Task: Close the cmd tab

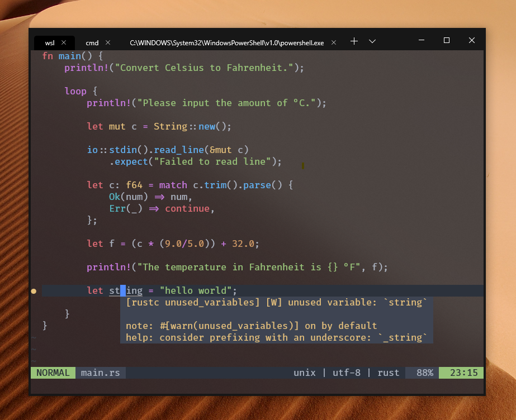Action: 108,42
